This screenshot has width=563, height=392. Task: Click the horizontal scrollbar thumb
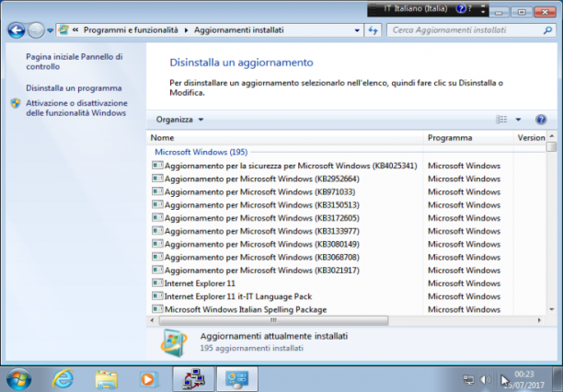point(273,320)
